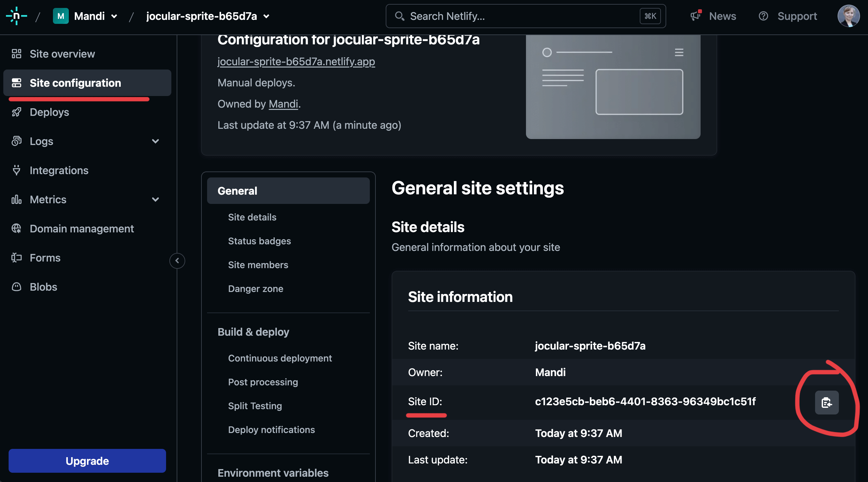Expand the Logs submenu chevron
This screenshot has height=482, width=868.
pos(155,141)
